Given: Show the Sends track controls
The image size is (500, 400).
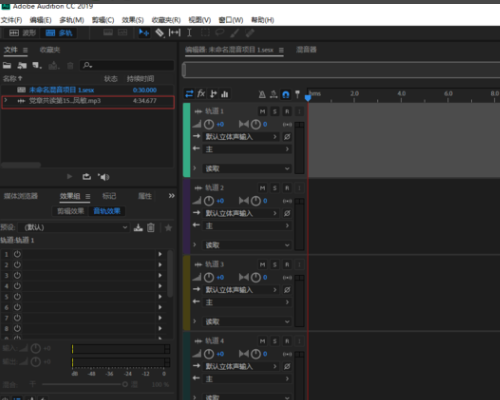Looking at the screenshot, I should pos(213,94).
